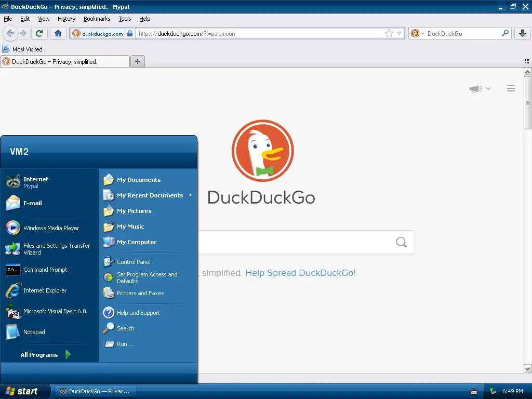Show all tabs with the grid icon
The height and width of the screenshot is (399, 532).
[x=527, y=61]
